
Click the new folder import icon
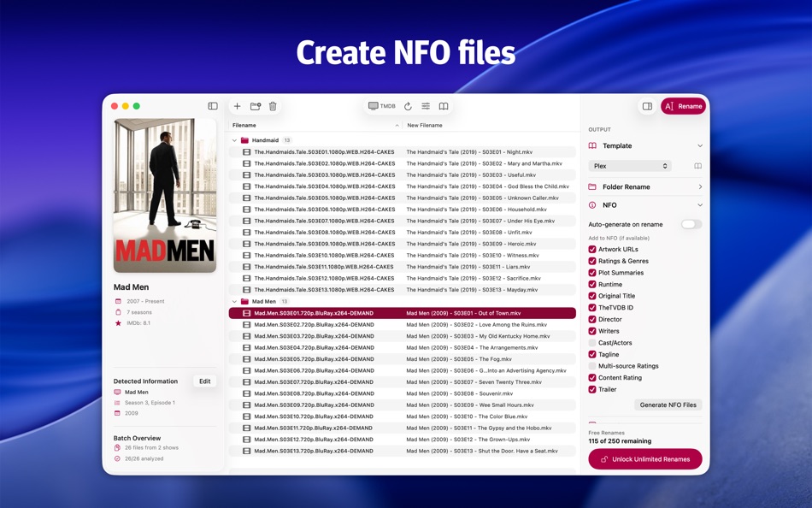[x=255, y=106]
